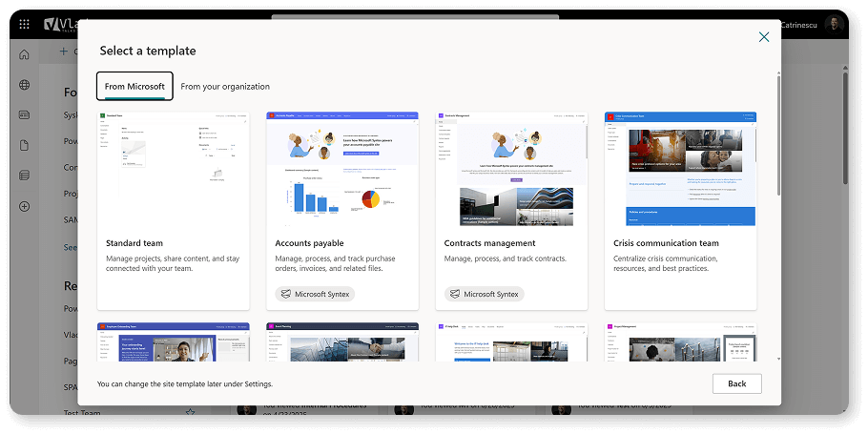This screenshot has height=434, width=868.
Task: Click the change site template later note
Action: tap(185, 383)
